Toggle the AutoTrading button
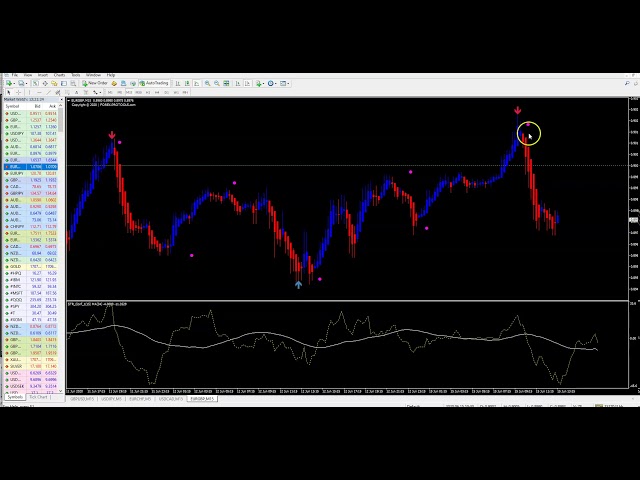Image resolution: width=640 pixels, height=480 pixels. click(x=156, y=83)
